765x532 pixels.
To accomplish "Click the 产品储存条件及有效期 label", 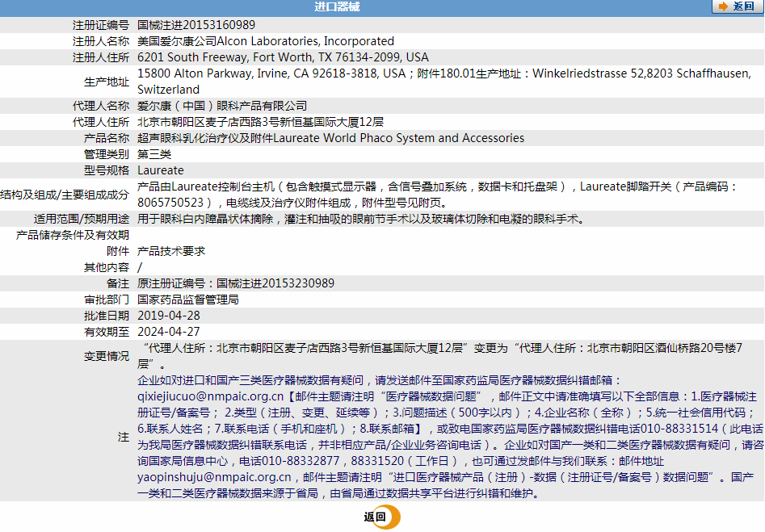I will click(73, 235).
